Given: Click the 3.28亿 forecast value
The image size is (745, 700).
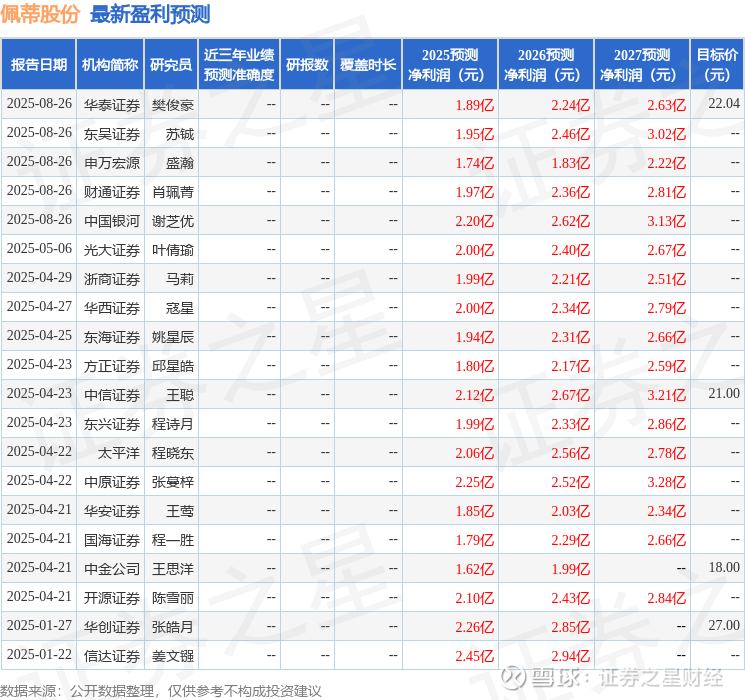Looking at the screenshot, I should coord(667,482).
